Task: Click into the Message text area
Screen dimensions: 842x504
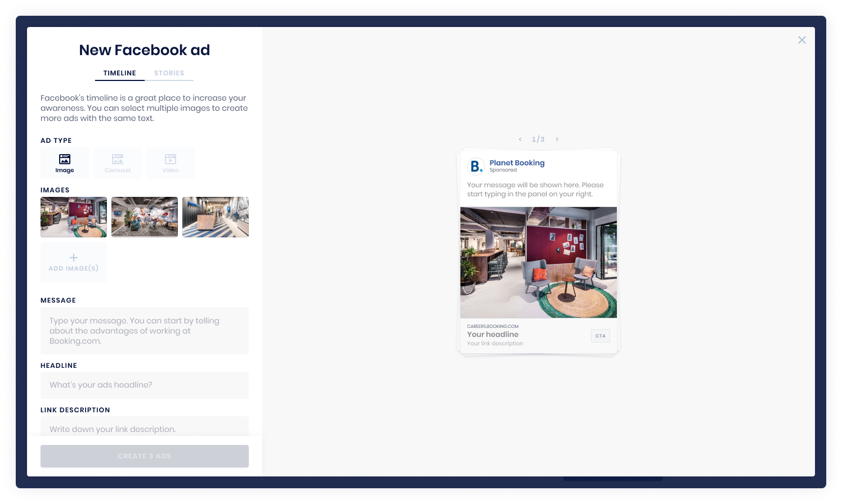Action: coord(145,331)
